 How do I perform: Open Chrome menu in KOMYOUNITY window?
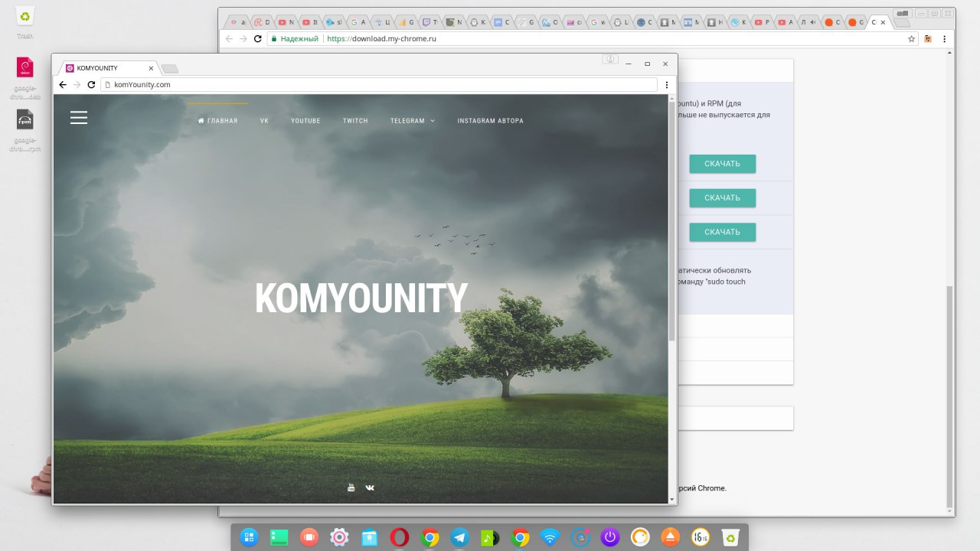pyautogui.click(x=666, y=84)
